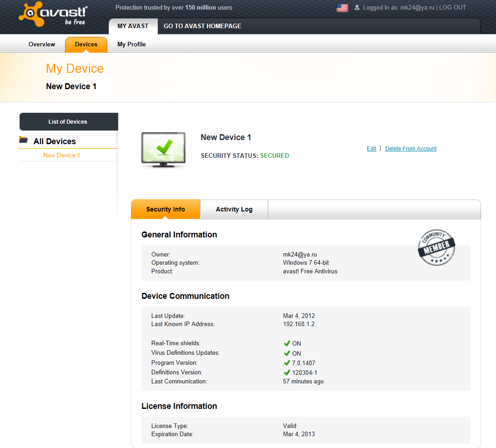Click green checkmark beside Real-Time shields ON

click(x=287, y=343)
